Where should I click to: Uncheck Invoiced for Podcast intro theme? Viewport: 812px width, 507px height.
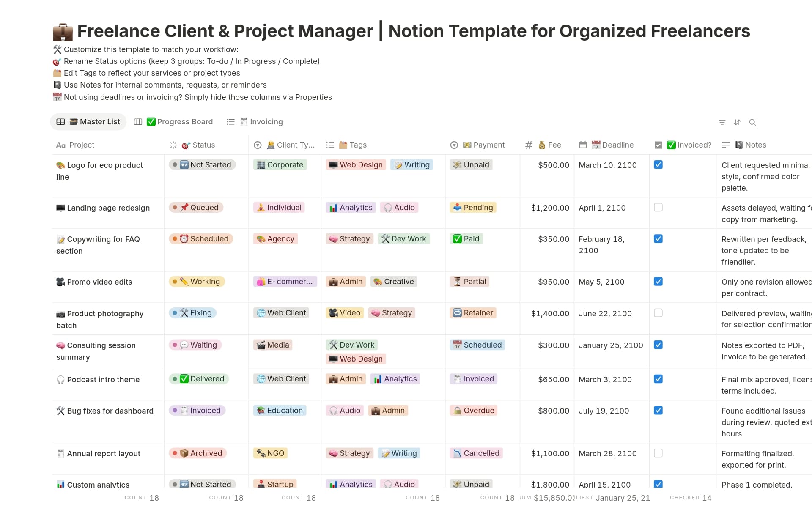click(x=658, y=379)
